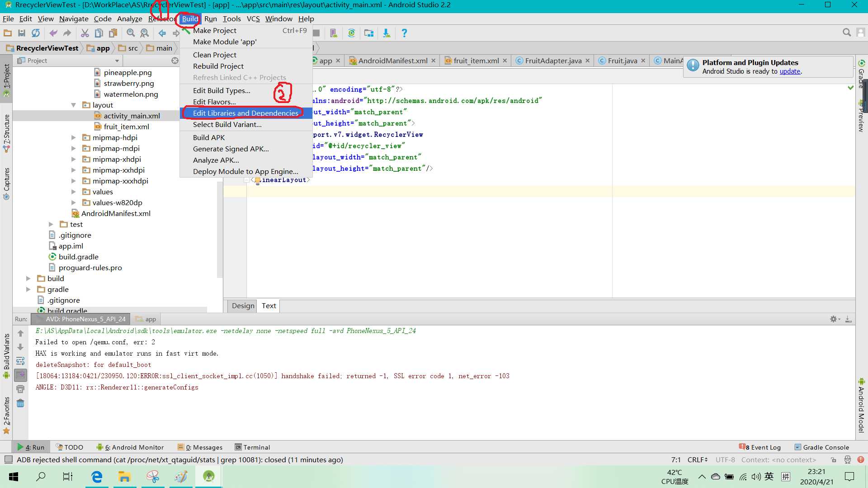868x488 pixels.
Task: Click the Save All toolbar icon
Action: (x=21, y=33)
